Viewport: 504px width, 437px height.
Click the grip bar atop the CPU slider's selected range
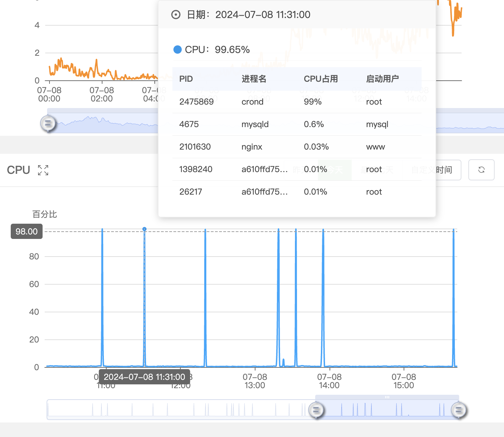387,397
